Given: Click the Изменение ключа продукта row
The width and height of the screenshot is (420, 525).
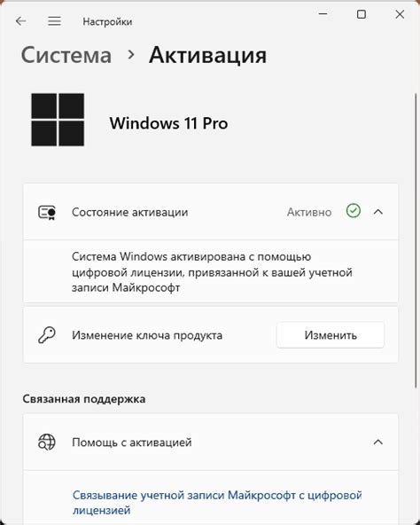Looking at the screenshot, I should pyautogui.click(x=211, y=335).
